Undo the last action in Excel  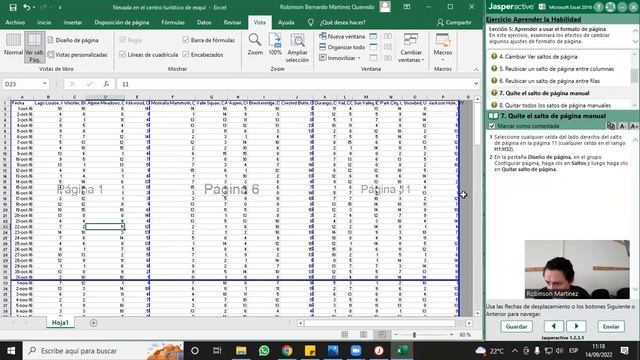[x=27, y=7]
